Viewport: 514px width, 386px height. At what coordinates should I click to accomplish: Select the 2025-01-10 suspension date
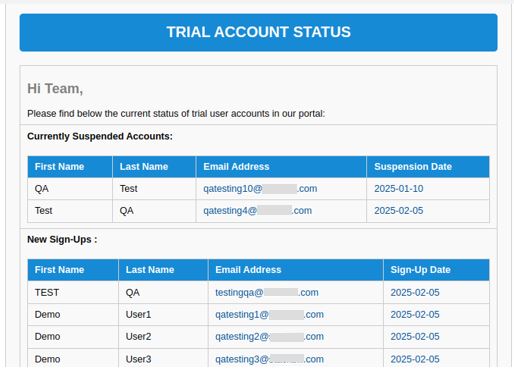coord(399,189)
